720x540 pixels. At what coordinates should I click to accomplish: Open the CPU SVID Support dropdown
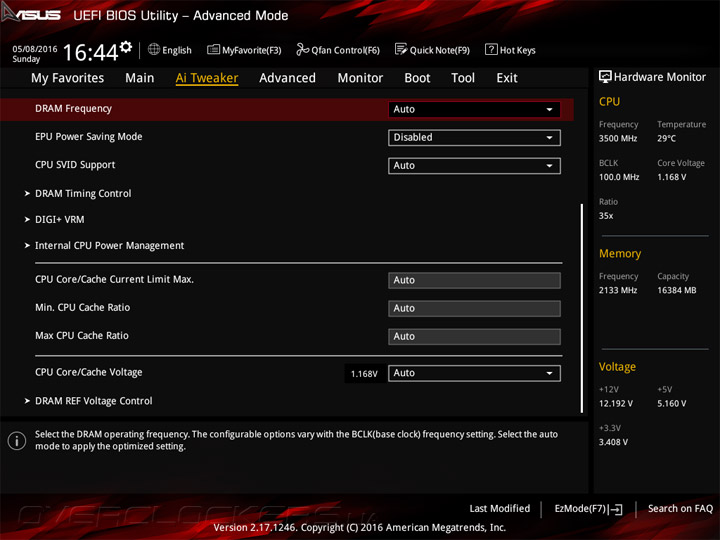(x=474, y=165)
